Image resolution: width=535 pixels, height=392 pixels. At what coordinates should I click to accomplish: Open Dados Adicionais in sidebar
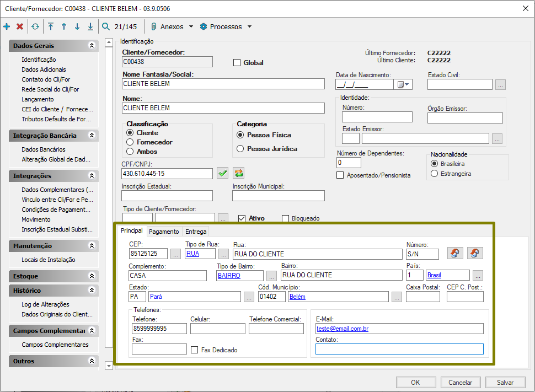click(44, 69)
